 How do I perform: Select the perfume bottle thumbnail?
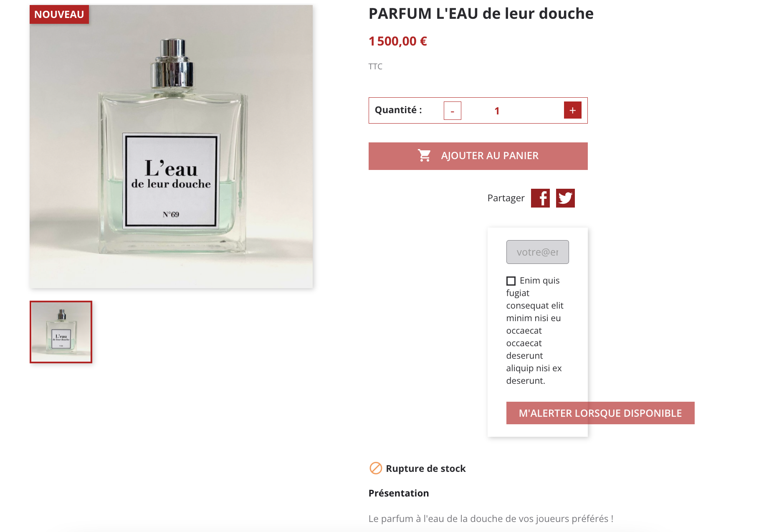pyautogui.click(x=61, y=332)
